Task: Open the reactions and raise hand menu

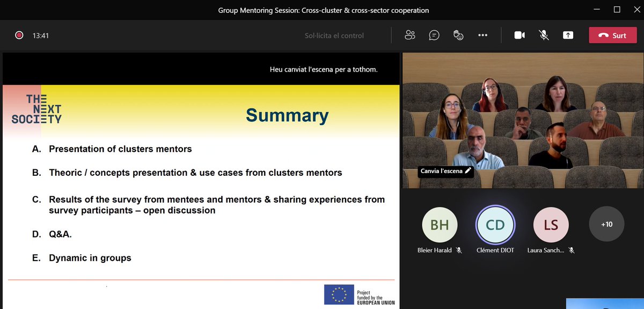Action: pos(458,35)
